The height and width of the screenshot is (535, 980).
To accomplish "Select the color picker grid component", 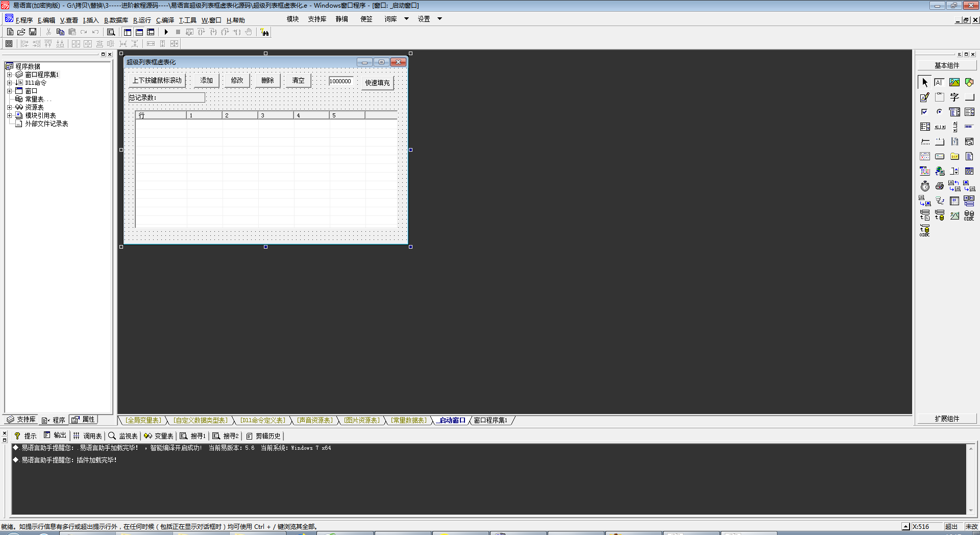I will (x=925, y=171).
